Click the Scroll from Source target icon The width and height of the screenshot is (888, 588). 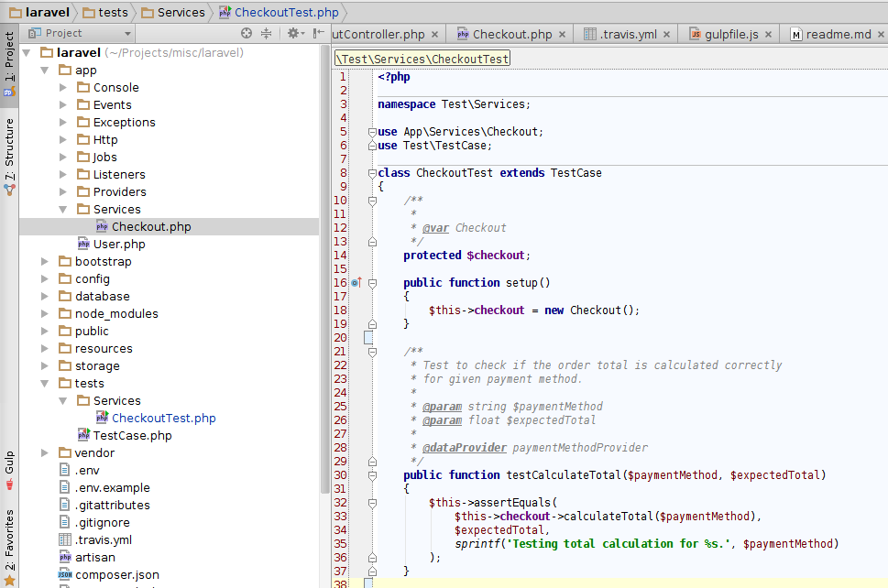point(246,32)
